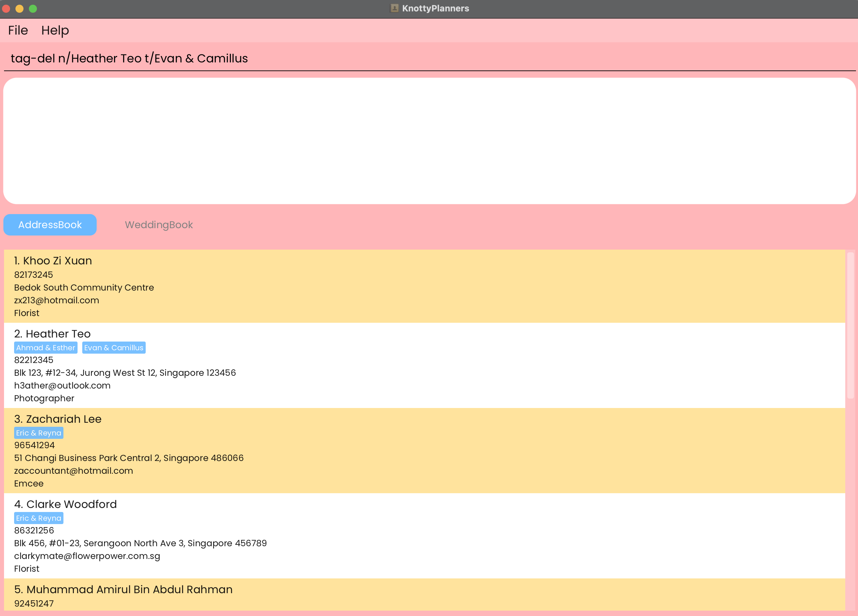Click the KnottyPlanners title bar app icon
The image size is (858, 616).
point(394,8)
